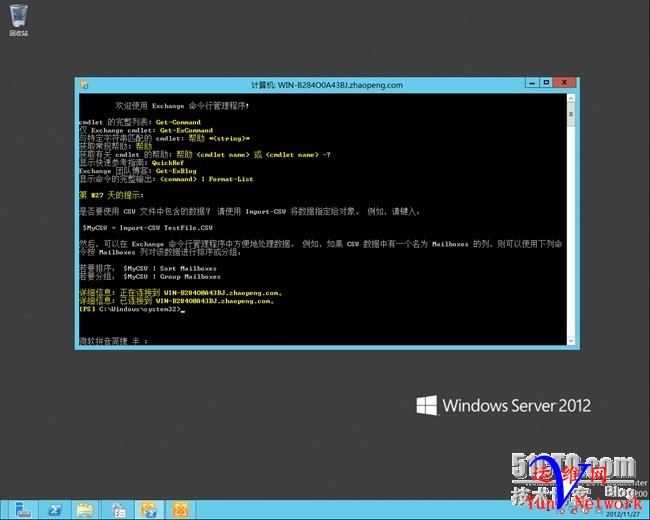Close the Exchange shell window
This screenshot has height=520, width=650.
[564, 83]
